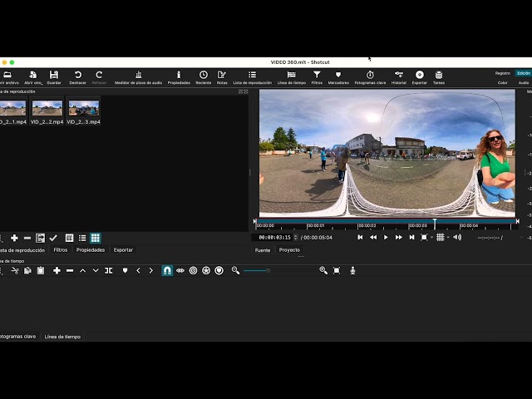The width and height of the screenshot is (532, 399).
Task: Click the Exportar disc icon in toolbar
Action: (419, 77)
